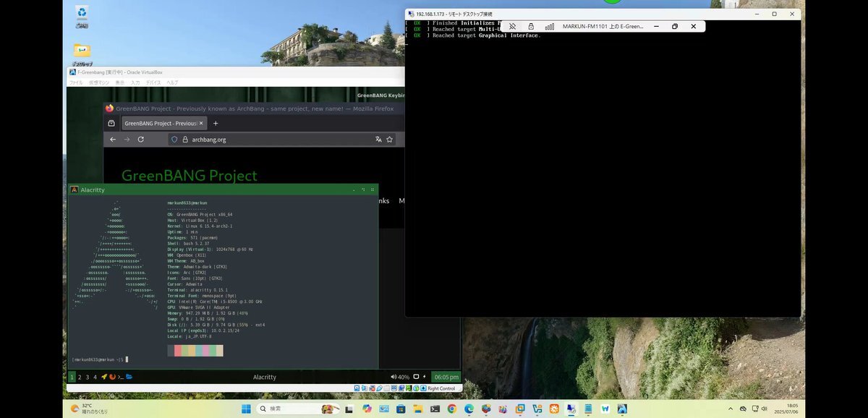Bookmark the page with the star icon
This screenshot has width=868, height=418.
pos(390,140)
